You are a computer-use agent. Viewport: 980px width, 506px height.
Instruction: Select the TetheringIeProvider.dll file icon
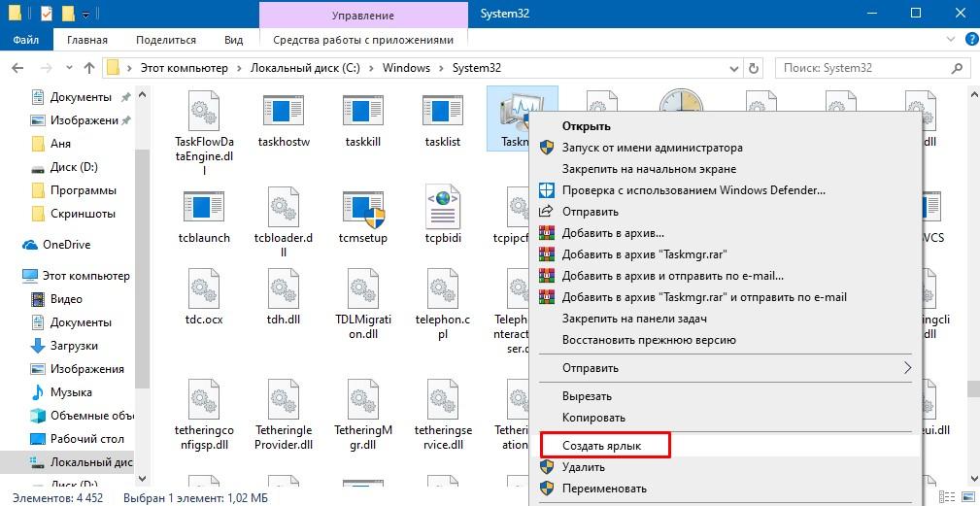pyautogui.click(x=284, y=400)
